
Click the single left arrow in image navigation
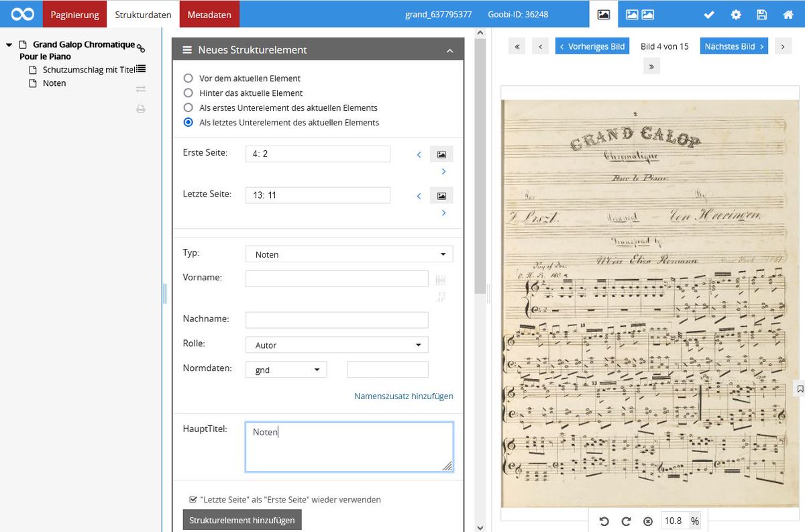pos(541,46)
